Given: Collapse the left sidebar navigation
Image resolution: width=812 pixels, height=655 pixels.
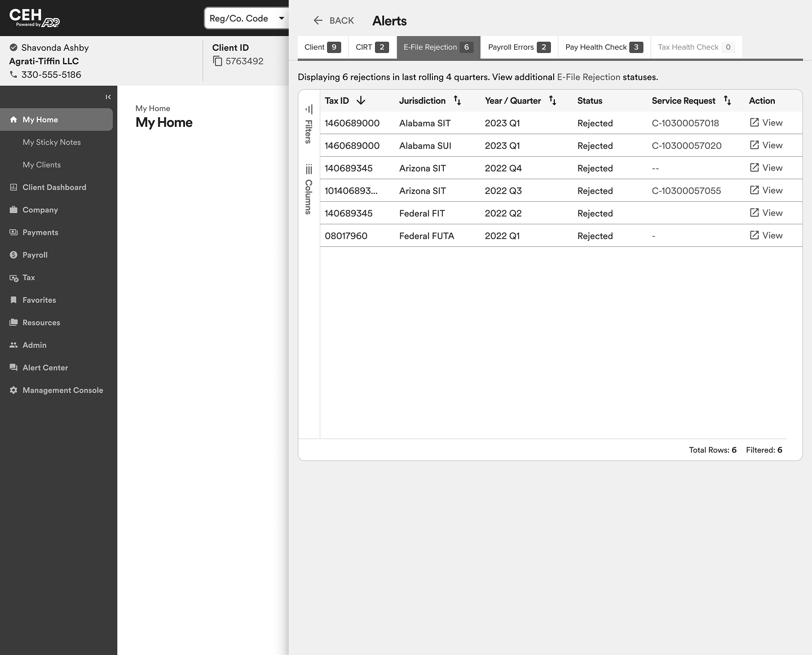Looking at the screenshot, I should pos(108,97).
